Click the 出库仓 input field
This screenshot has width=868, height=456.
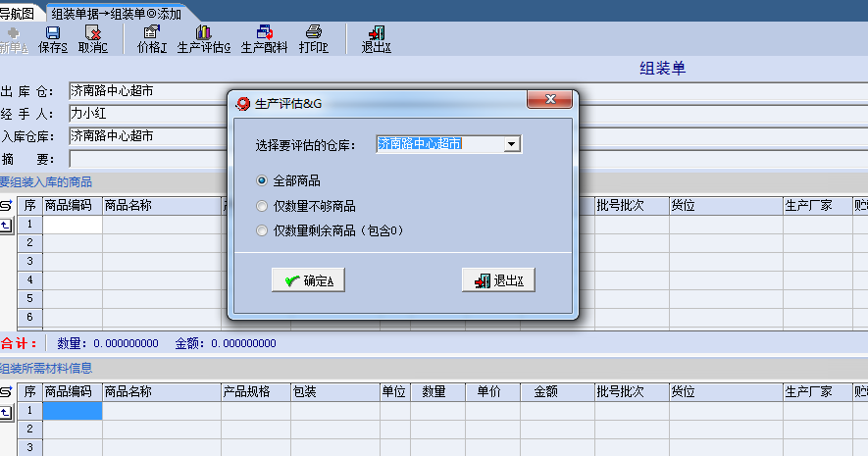point(147,91)
